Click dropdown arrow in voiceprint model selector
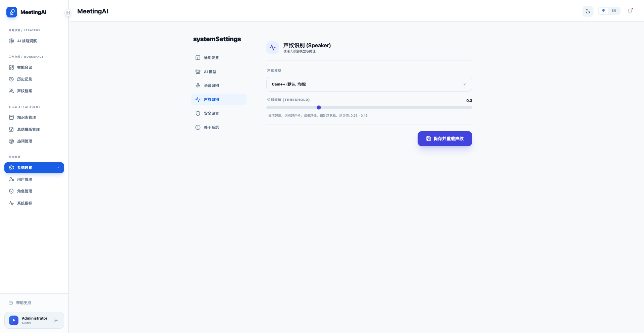 coord(465,84)
